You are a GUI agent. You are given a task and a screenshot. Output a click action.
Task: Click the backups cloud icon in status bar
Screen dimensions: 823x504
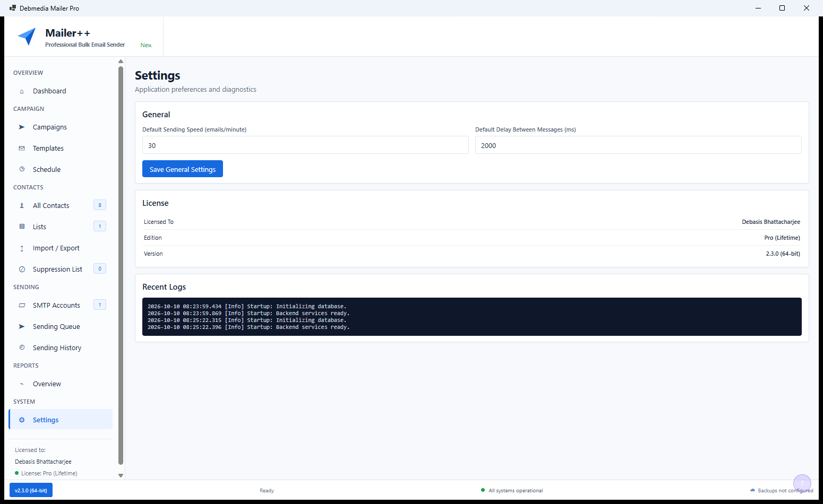point(752,490)
